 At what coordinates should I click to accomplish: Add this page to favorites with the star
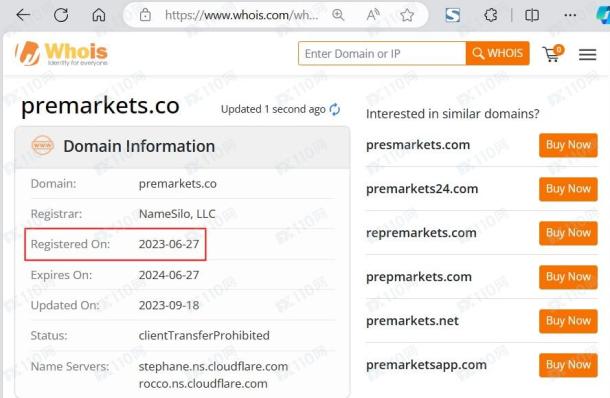point(407,15)
